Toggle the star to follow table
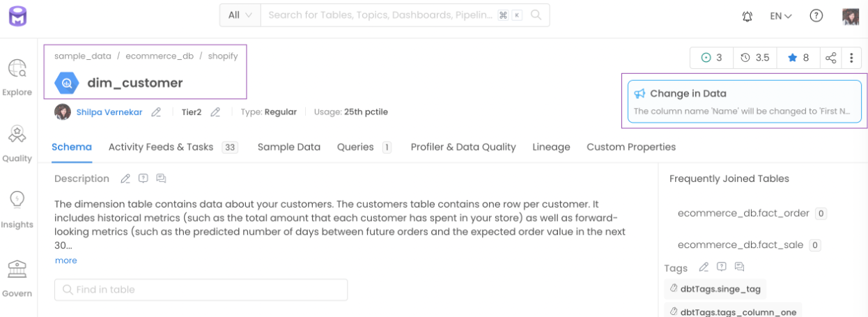 click(798, 58)
